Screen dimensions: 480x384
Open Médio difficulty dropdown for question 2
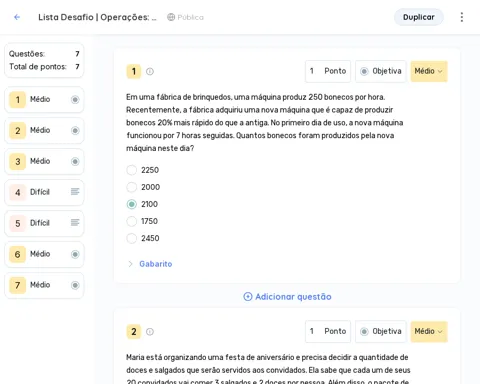click(x=429, y=331)
